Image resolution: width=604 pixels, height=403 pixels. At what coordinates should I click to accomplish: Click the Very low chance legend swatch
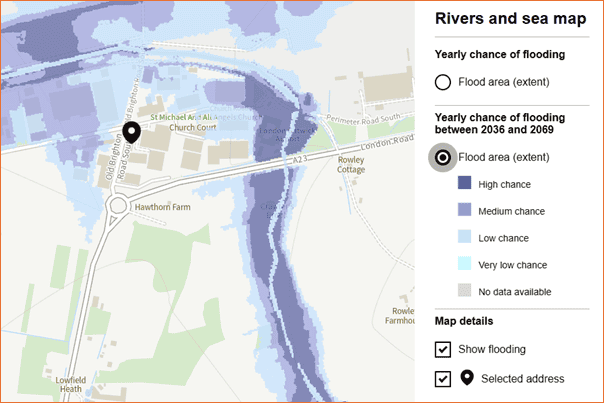(464, 264)
